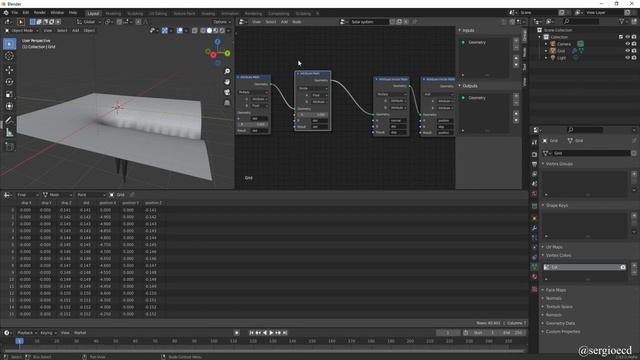The width and height of the screenshot is (640, 360).
Task: Open the File menu
Action: click(x=15, y=13)
